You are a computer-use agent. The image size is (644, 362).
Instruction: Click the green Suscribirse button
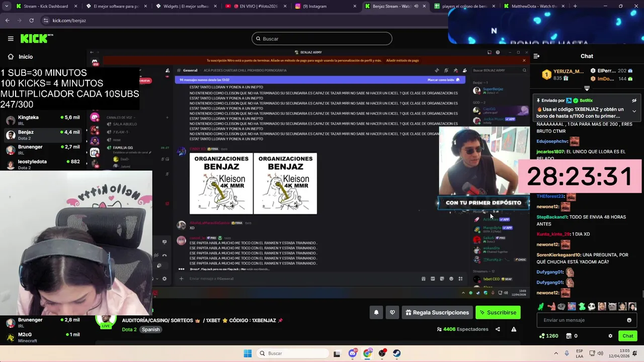click(498, 312)
